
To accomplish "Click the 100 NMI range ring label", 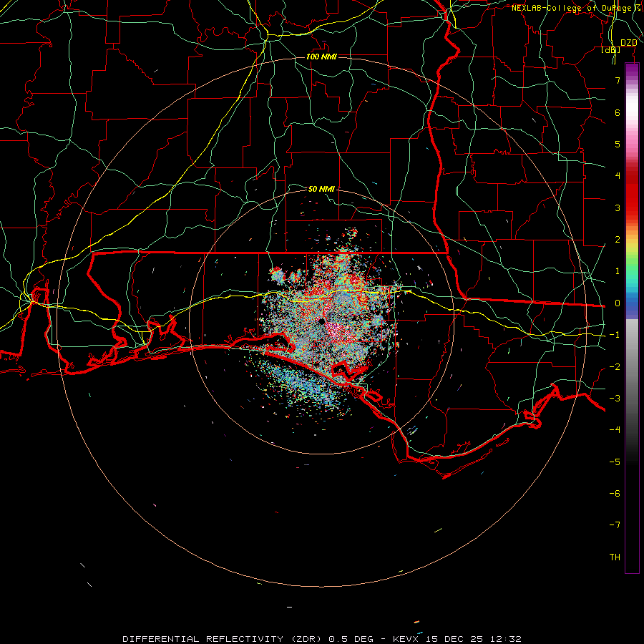I will click(321, 57).
